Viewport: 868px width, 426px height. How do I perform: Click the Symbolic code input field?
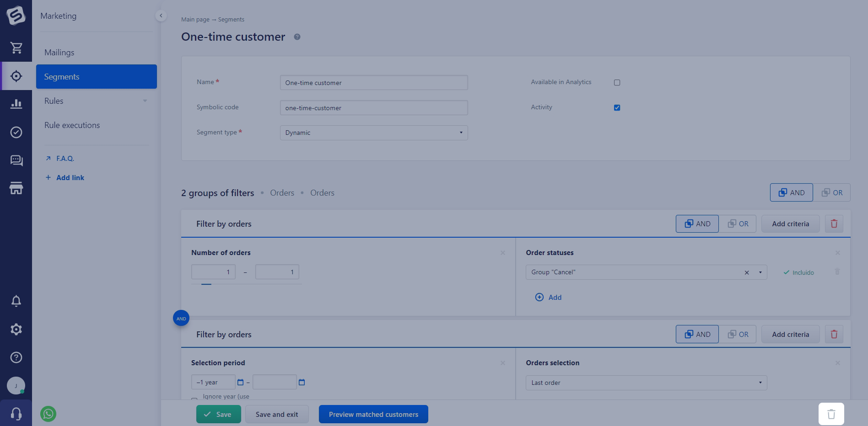pos(374,108)
